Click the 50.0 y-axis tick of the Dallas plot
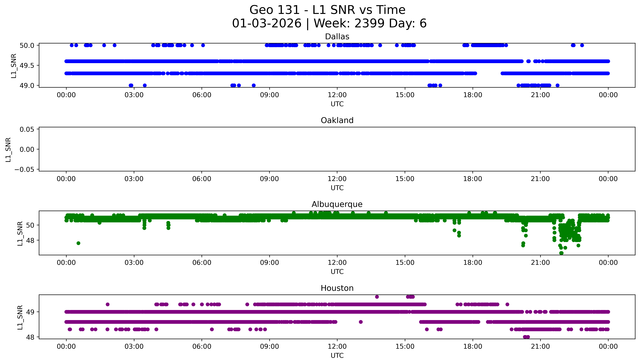This screenshot has height=364, width=640. coord(27,45)
